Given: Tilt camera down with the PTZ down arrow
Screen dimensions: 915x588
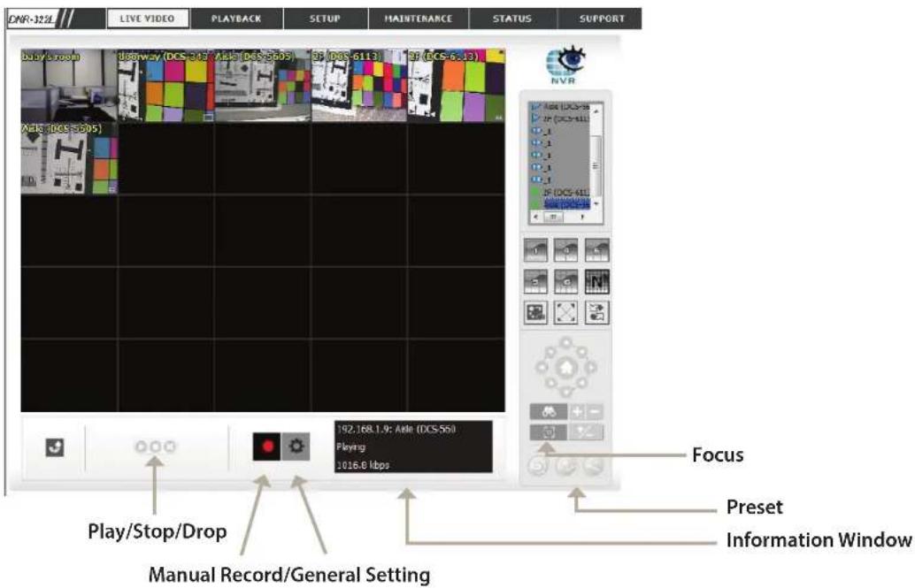Looking at the screenshot, I should click(566, 392).
